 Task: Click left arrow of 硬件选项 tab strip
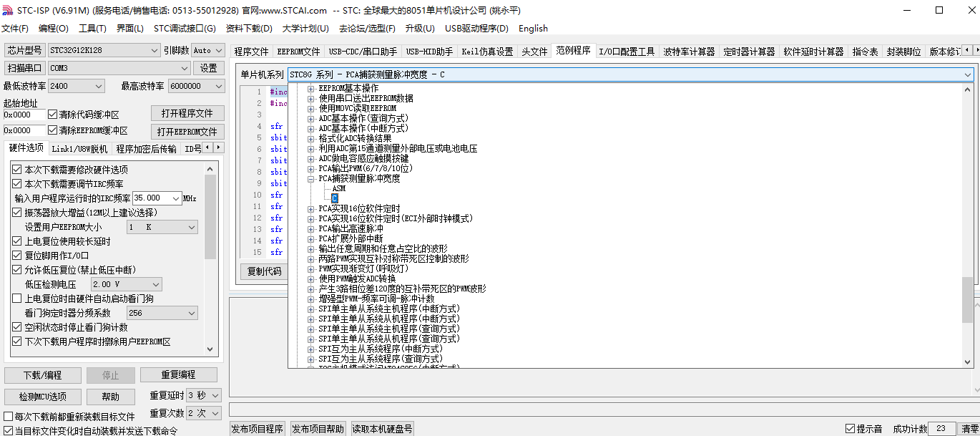207,147
